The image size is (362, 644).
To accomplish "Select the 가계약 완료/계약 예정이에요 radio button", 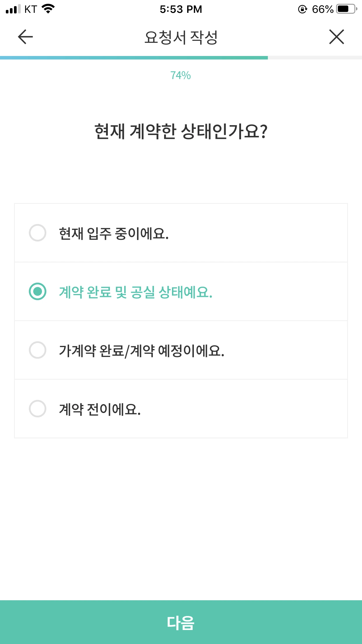I will 38,350.
